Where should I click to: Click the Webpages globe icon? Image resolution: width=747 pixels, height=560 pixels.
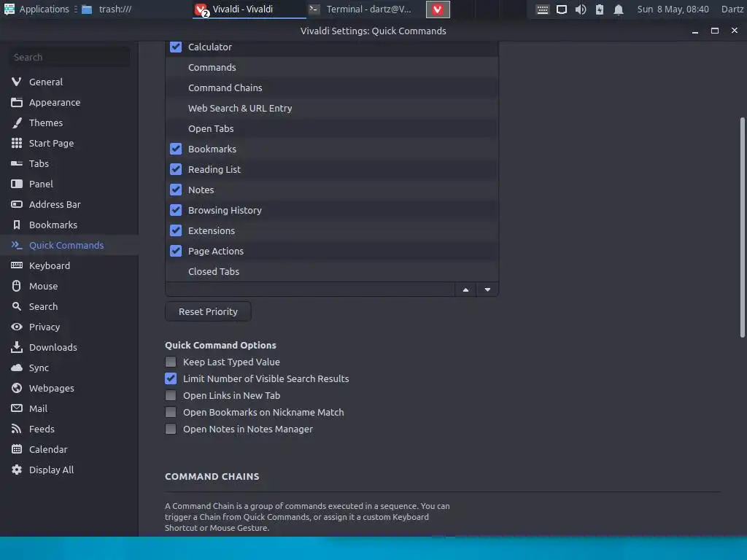point(17,388)
